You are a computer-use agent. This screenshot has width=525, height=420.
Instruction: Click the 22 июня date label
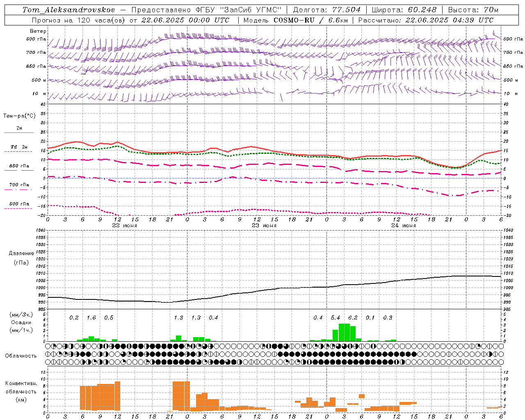pyautogui.click(x=125, y=226)
